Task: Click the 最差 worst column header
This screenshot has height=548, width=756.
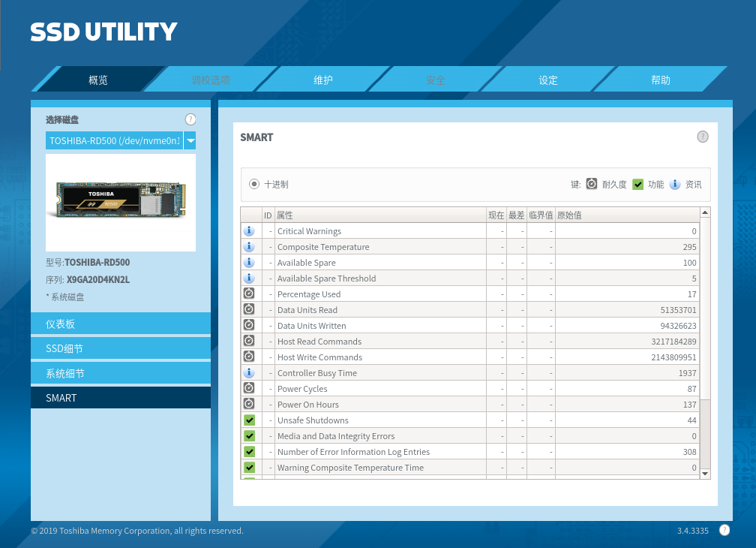Action: (x=516, y=215)
